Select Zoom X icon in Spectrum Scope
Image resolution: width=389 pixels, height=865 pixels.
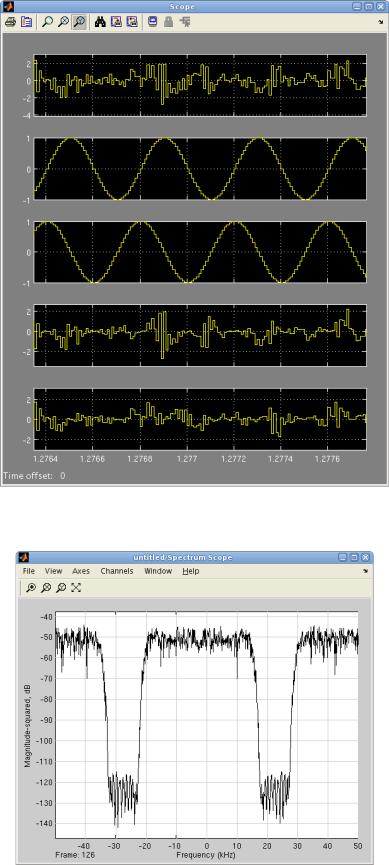click(x=46, y=588)
